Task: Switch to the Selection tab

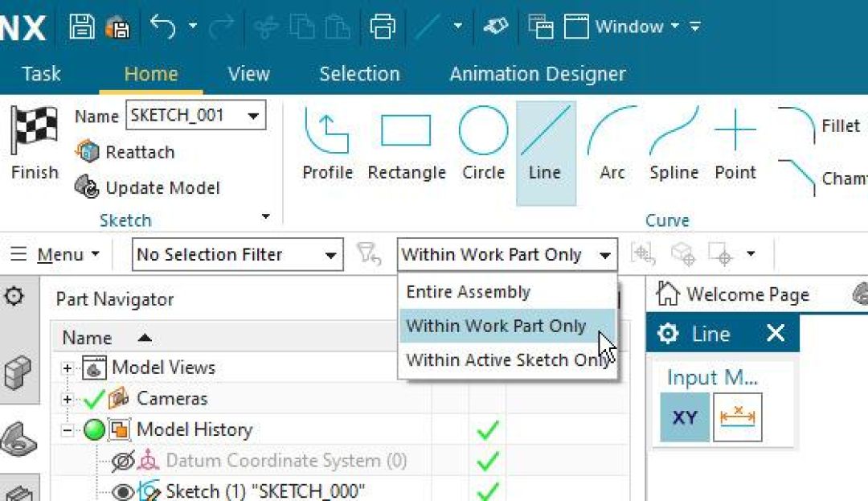Action: pos(359,74)
